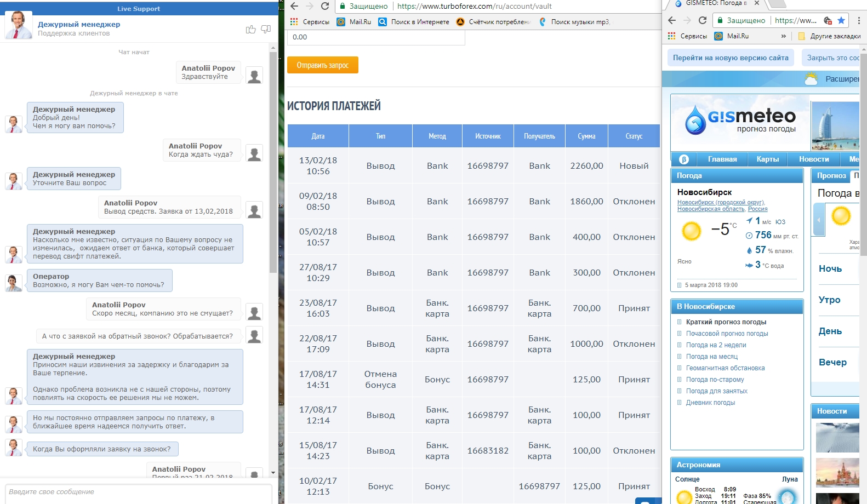Expand hidden bookmarks chevron in GISMETEO window
This screenshot has height=504, width=867.
point(784,36)
